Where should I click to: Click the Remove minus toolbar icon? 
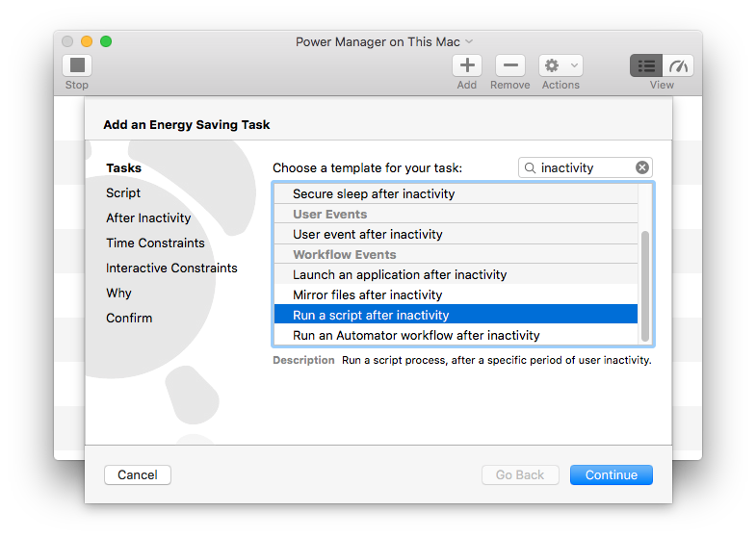(510, 65)
